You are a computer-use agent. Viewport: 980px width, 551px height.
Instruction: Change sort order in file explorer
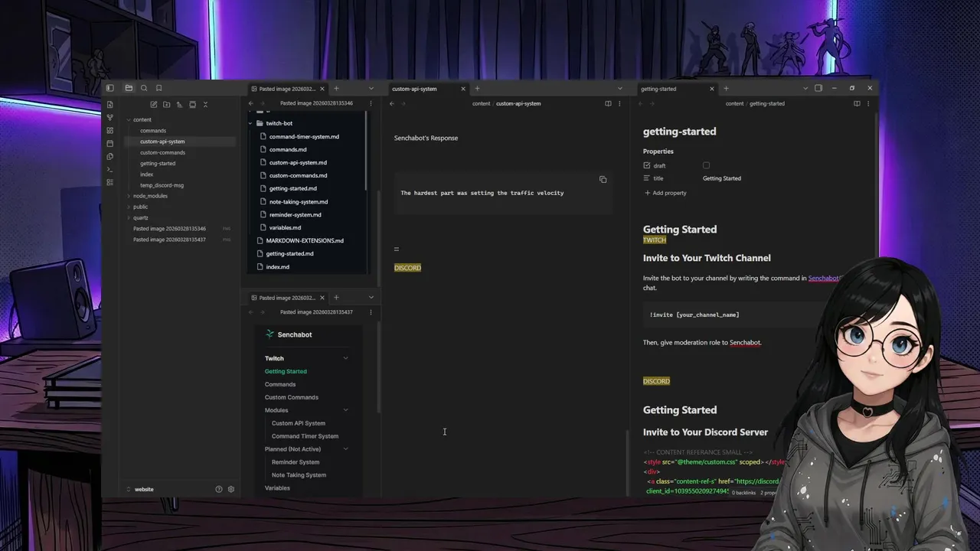point(179,104)
